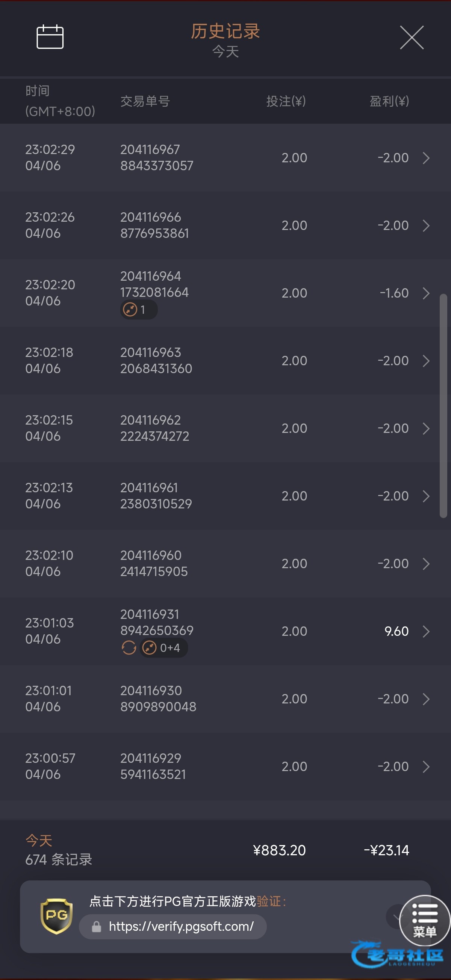Viewport: 451px width, 980px height.
Task: Open the https://verify.pgsoft.com/ link
Action: 181,926
